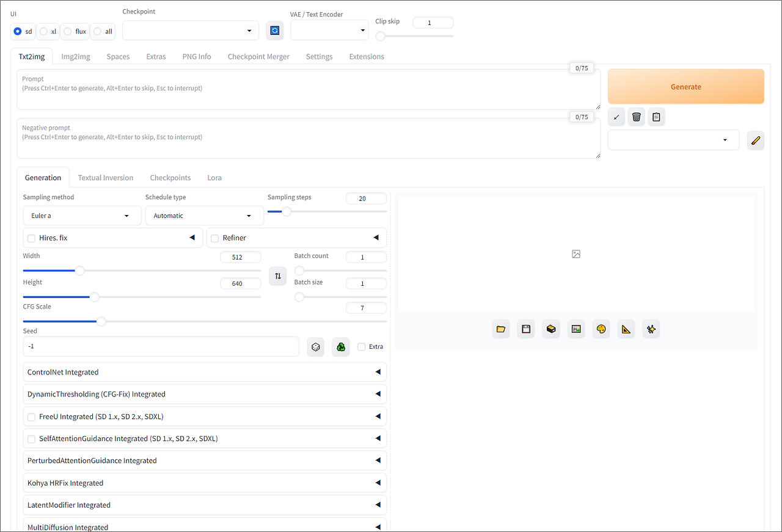Click the Sampling steps slider
Viewport: 782px width, 532px height.
tap(327, 211)
